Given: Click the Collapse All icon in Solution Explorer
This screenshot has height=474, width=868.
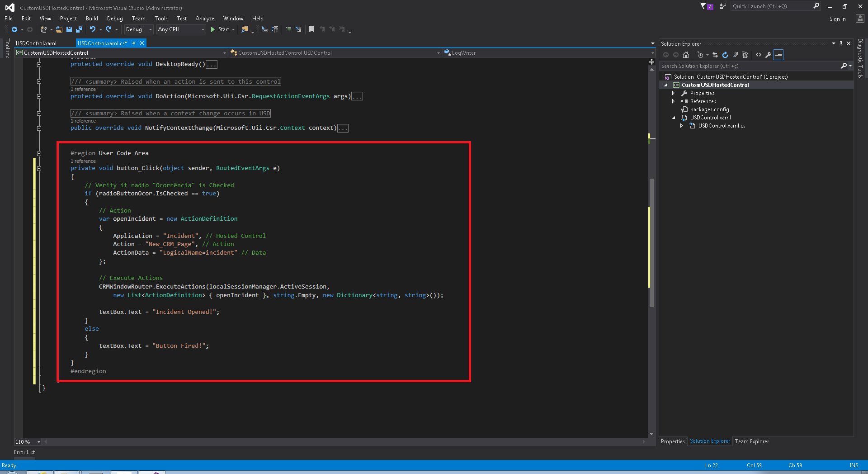Looking at the screenshot, I should click(735, 55).
